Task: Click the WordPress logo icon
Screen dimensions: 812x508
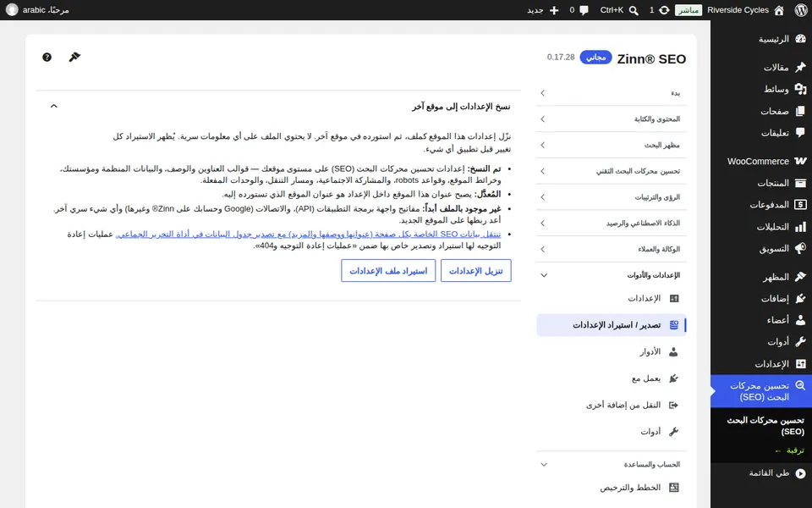Action: point(801,10)
